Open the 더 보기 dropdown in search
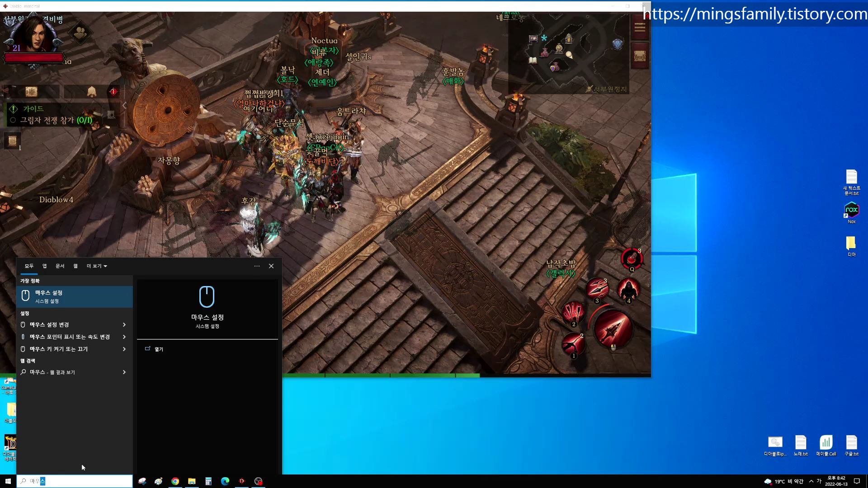Screen dimensions: 868x488 point(97,266)
